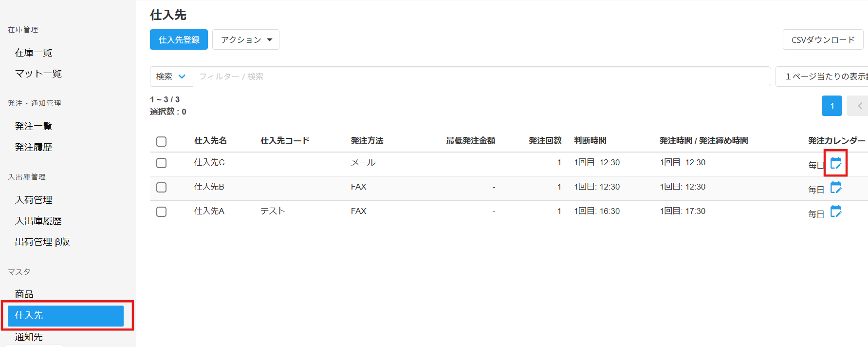
Task: Go to 発注履歴 page
Action: [x=34, y=147]
